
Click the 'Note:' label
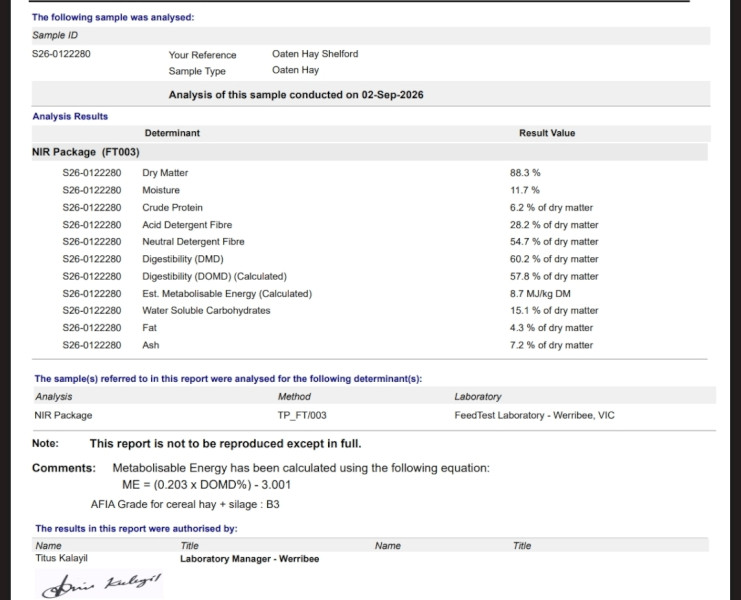(x=45, y=444)
